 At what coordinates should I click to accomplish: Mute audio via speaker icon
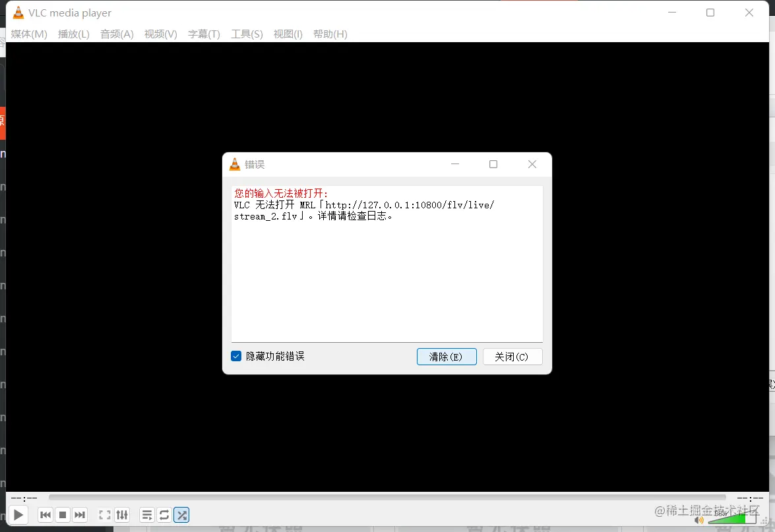pos(699,520)
